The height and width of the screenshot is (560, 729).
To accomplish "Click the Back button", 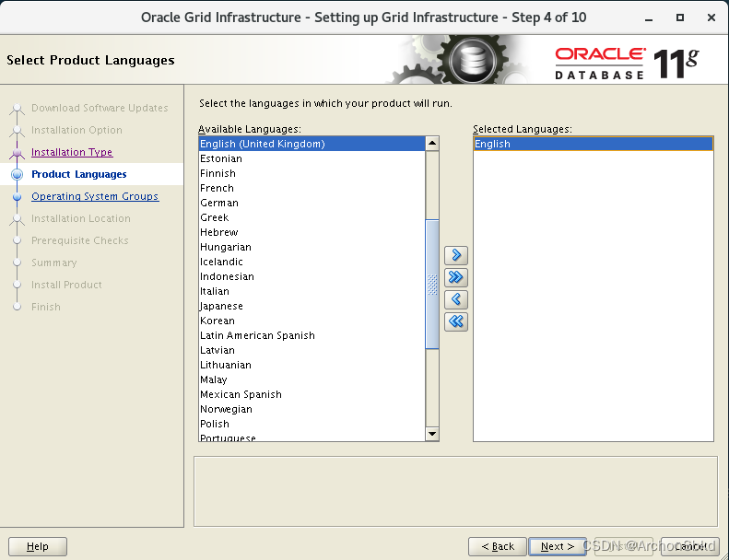I will coord(498,546).
